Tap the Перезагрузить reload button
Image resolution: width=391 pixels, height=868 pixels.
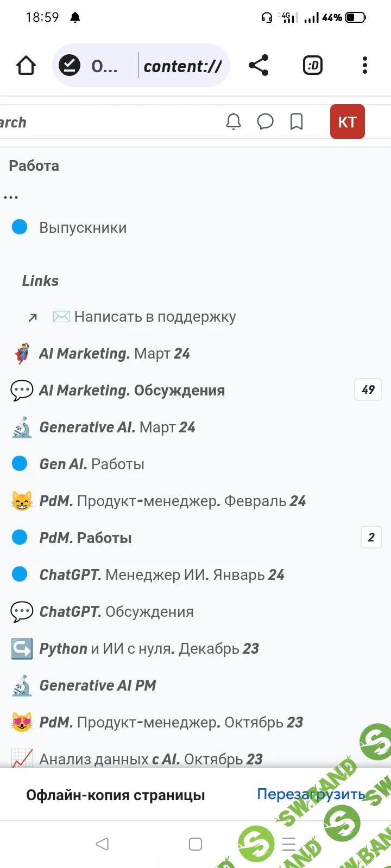click(x=311, y=795)
